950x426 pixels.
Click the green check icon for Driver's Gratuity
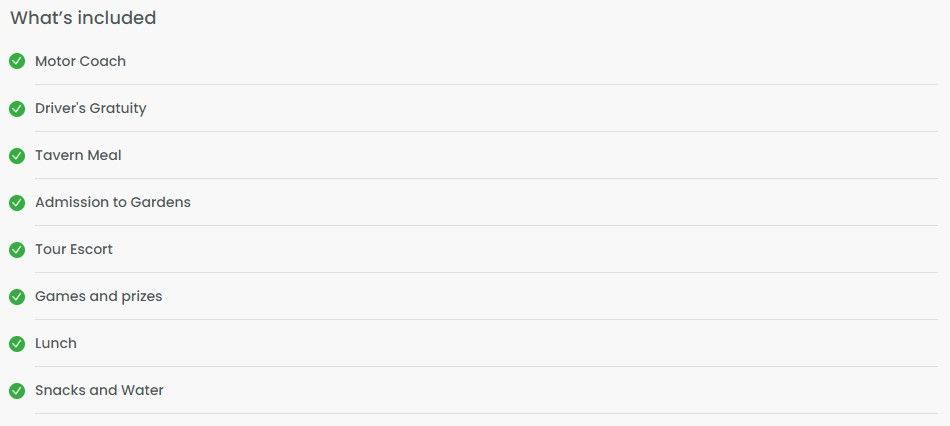point(17,108)
